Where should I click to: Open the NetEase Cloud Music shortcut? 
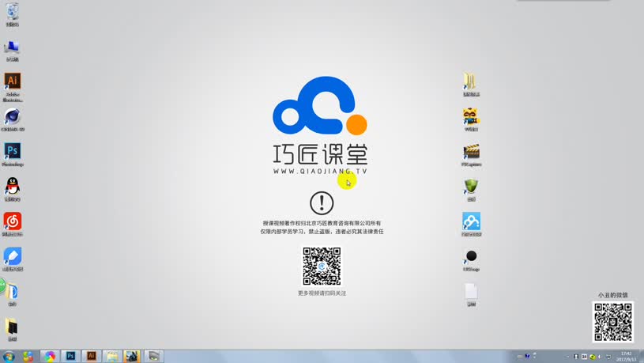pos(13,224)
